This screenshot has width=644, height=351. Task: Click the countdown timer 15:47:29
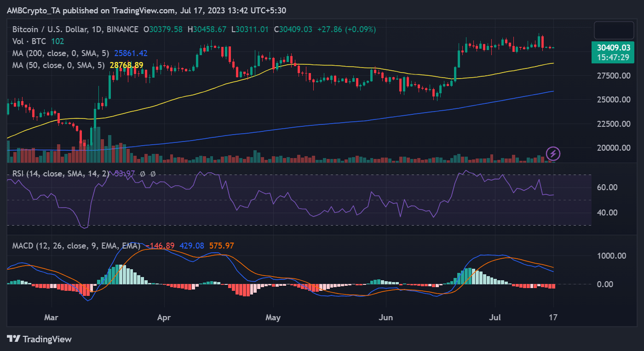[613, 57]
